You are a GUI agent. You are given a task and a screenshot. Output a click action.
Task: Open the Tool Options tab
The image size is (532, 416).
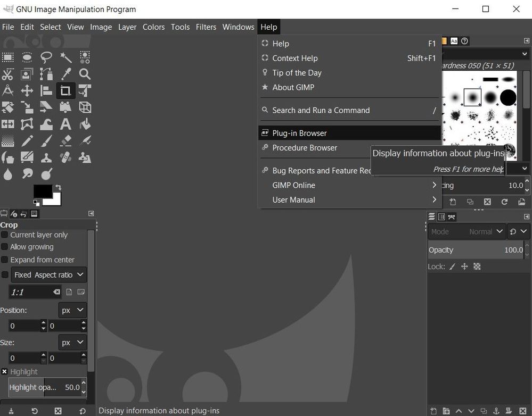4,214
